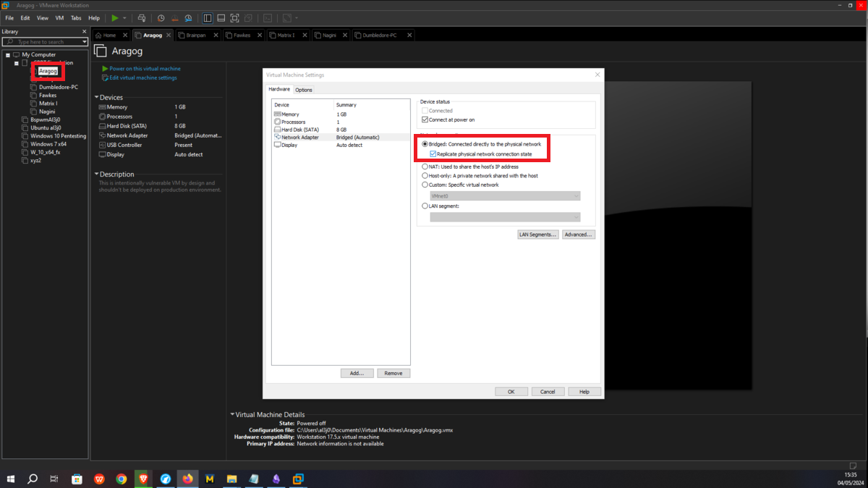Screen dimensions: 868x488
Task: Open the Tabs menu
Action: point(76,17)
